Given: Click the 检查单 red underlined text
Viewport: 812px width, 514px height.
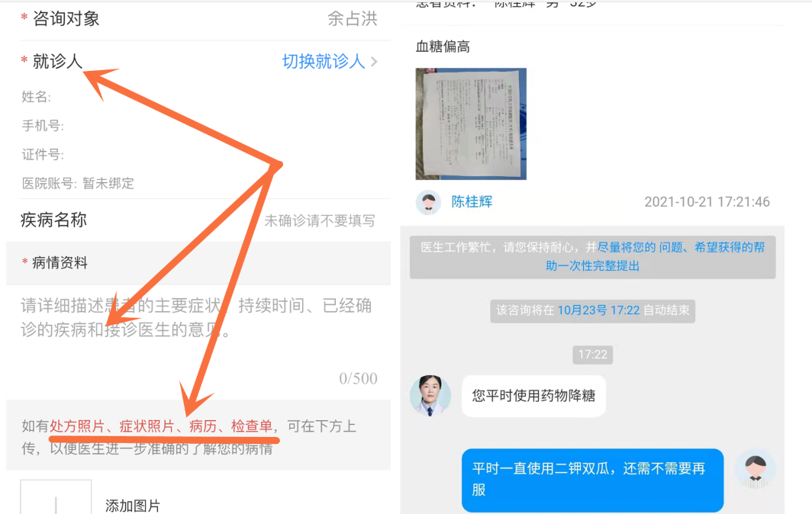Looking at the screenshot, I should click(x=251, y=426).
